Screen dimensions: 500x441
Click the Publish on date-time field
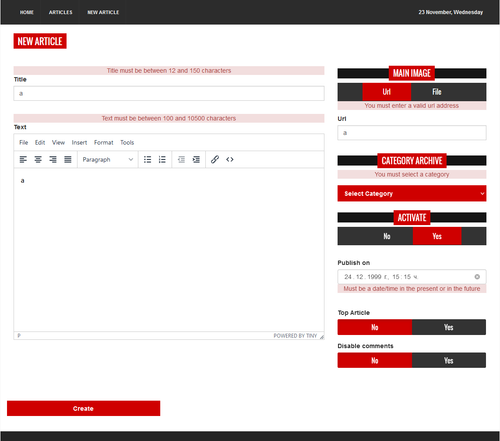tap(412, 277)
